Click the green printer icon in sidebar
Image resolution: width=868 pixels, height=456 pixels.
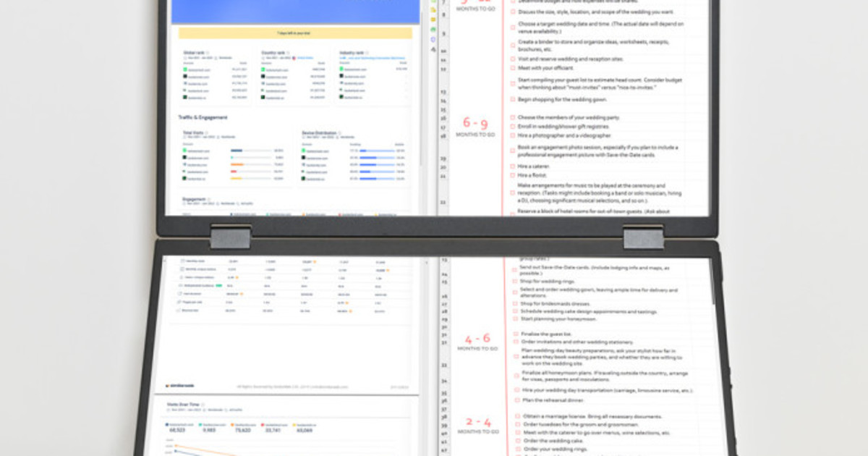(433, 30)
